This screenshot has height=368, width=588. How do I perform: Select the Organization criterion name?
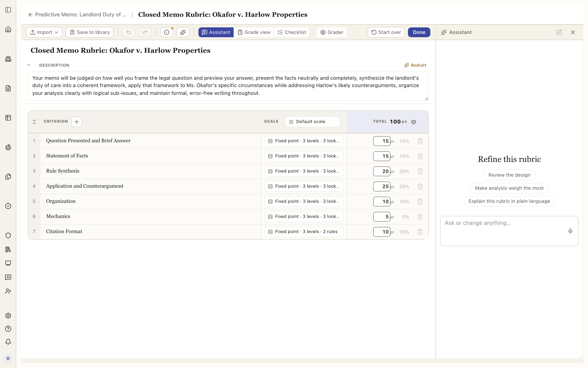(x=61, y=201)
